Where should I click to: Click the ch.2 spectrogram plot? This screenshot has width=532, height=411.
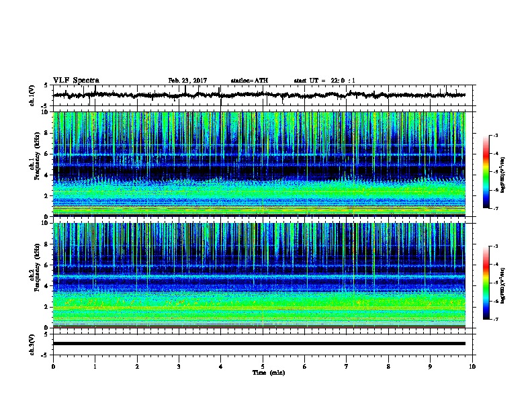tap(259, 275)
